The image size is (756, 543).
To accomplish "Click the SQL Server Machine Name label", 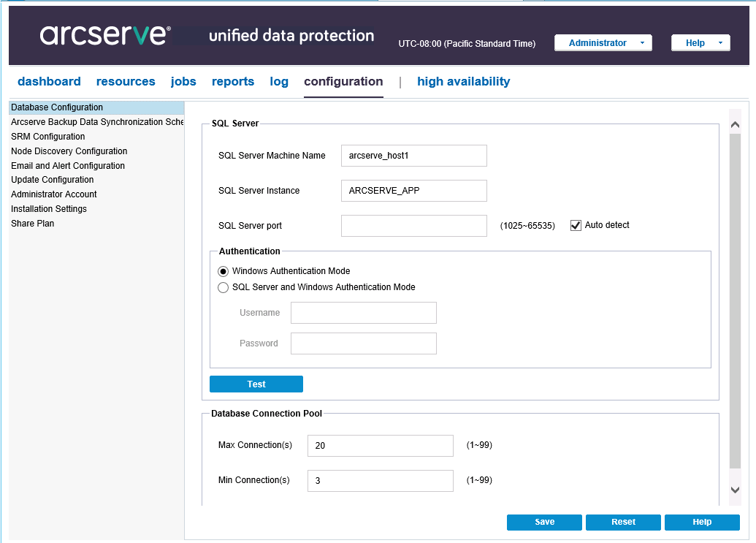I will [x=272, y=156].
